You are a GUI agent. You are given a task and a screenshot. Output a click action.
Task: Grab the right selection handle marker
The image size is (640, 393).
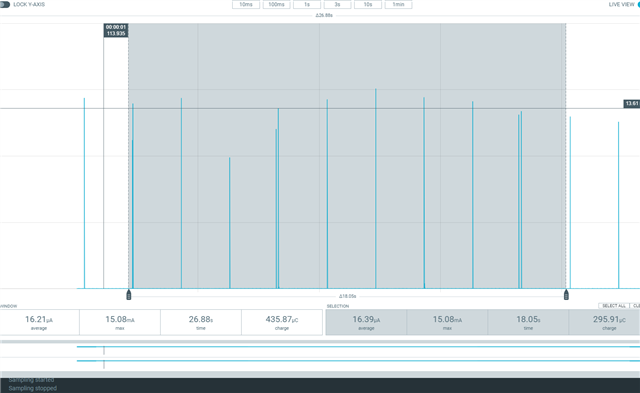point(566,295)
